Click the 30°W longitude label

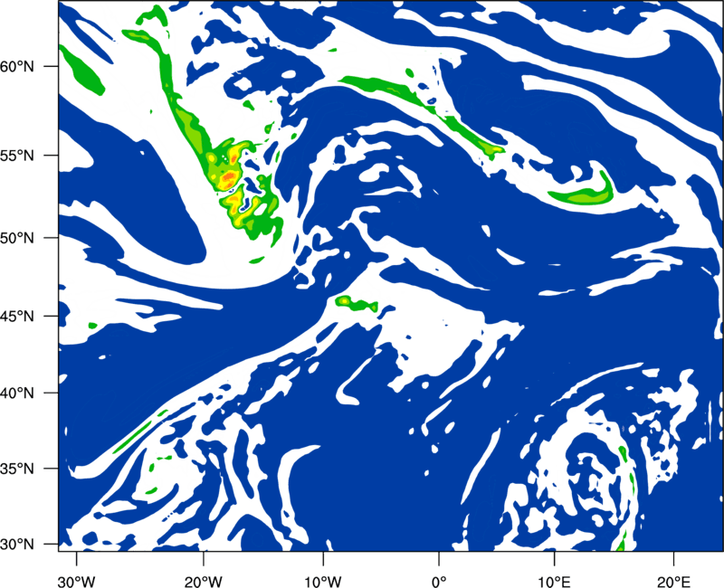click(77, 581)
